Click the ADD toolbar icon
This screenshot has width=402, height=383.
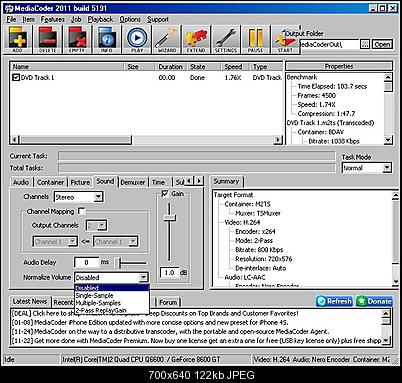(17, 40)
